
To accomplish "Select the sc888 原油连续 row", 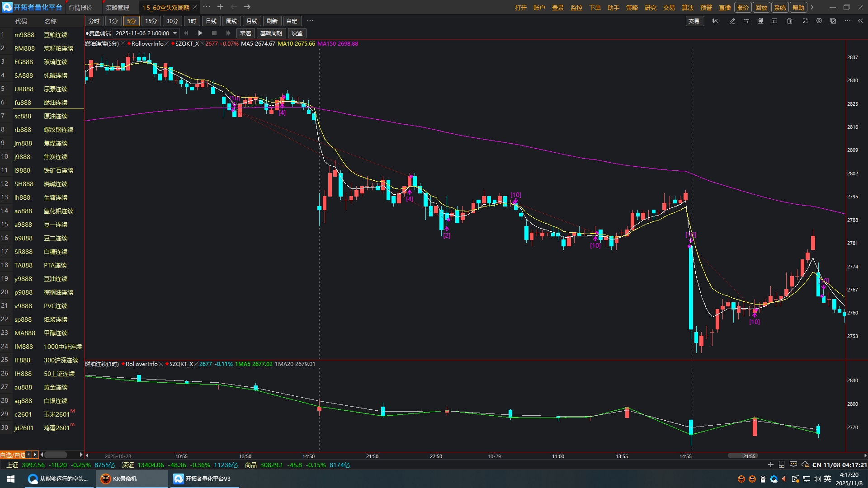I will (x=42, y=116).
